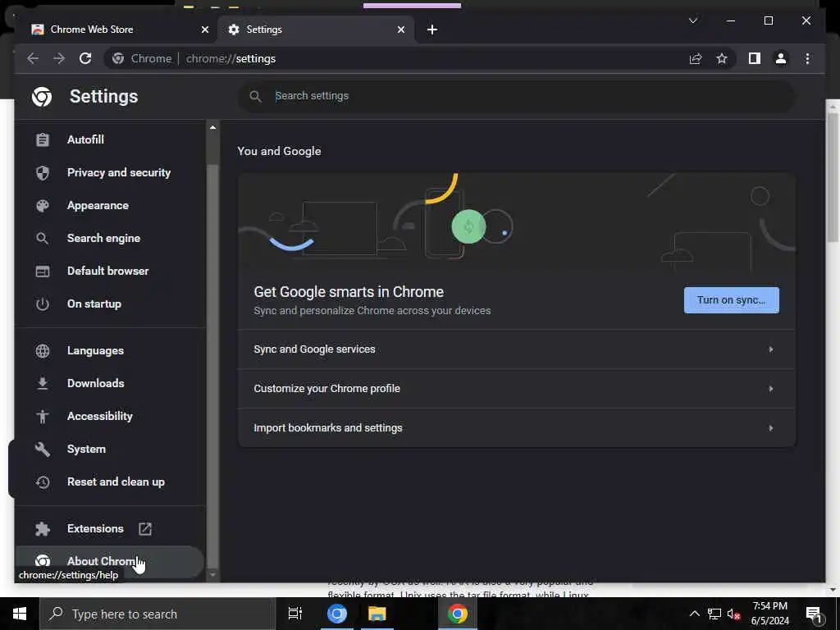Click the Turn on sync button
This screenshot has height=630, width=840.
tap(731, 300)
